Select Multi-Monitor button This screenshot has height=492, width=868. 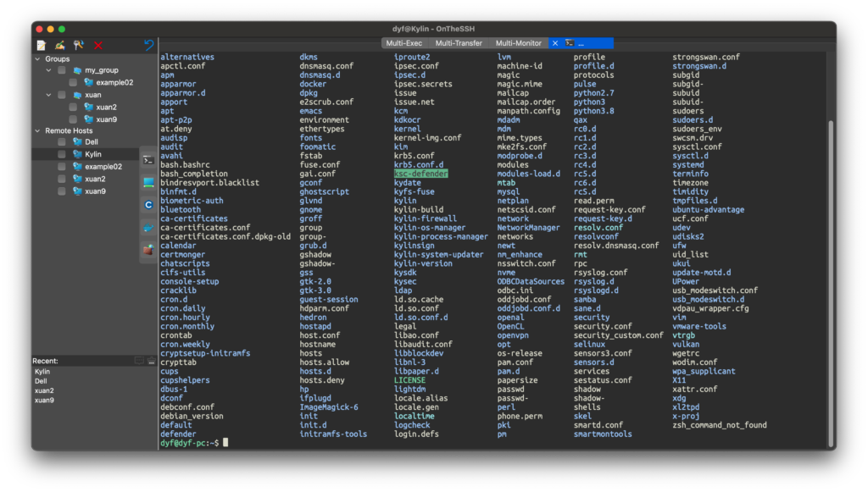(x=518, y=42)
